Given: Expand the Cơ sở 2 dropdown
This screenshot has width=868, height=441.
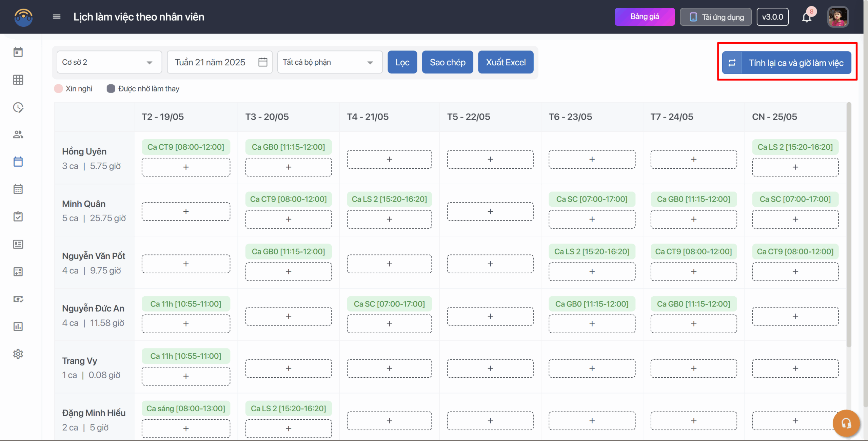Looking at the screenshot, I should tap(109, 62).
